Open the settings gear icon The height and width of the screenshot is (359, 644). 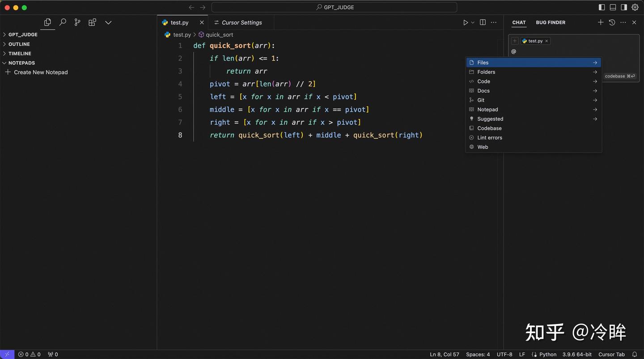tap(635, 7)
